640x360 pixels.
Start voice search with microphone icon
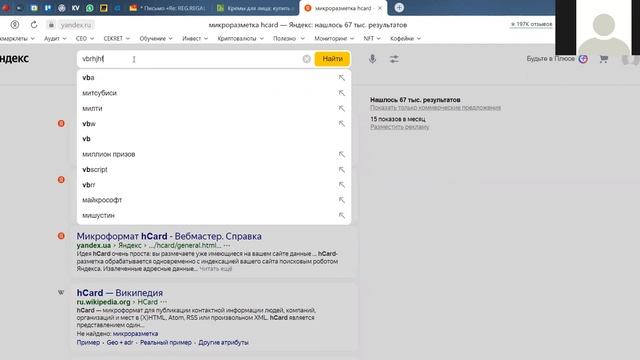coord(372,59)
